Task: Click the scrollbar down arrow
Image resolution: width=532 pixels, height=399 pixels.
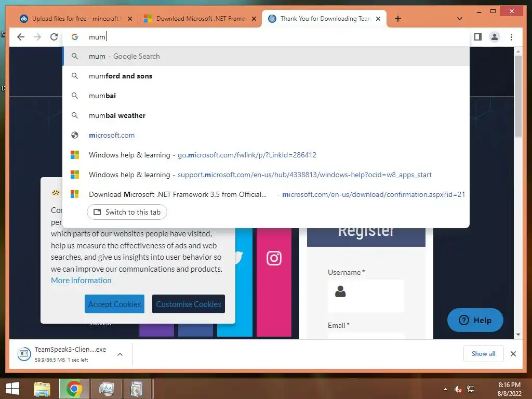Action: click(x=518, y=335)
